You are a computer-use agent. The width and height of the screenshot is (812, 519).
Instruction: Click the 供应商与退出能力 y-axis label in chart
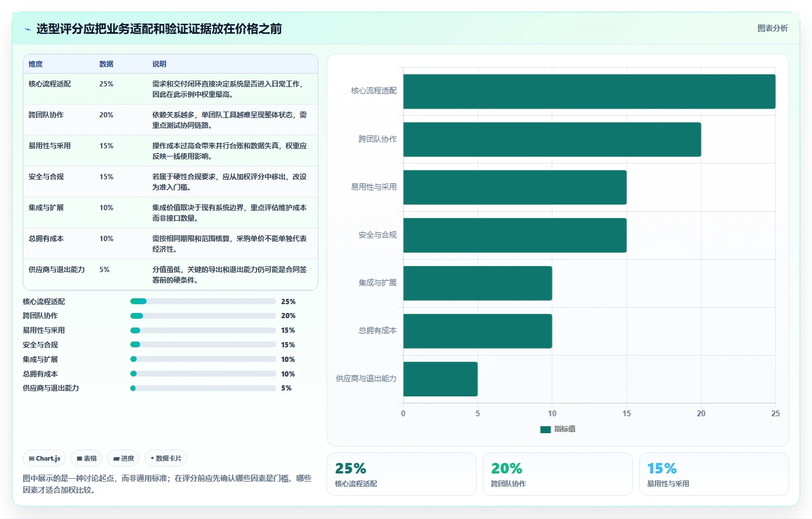[x=366, y=379]
